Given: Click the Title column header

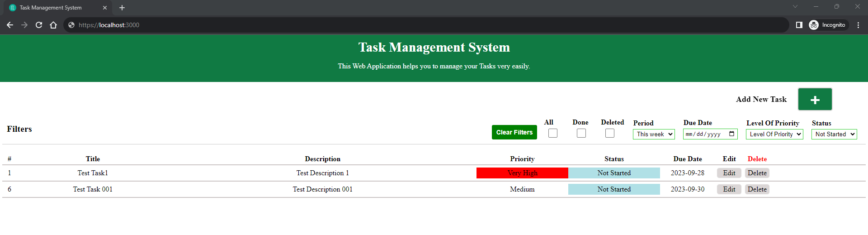Looking at the screenshot, I should pos(93,159).
